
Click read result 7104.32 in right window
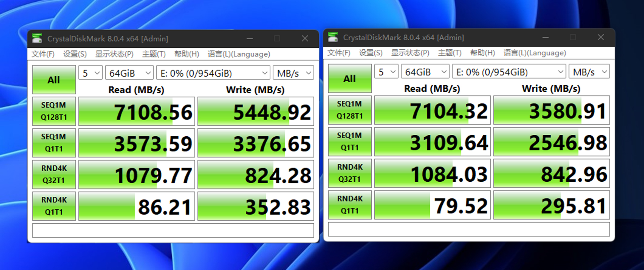click(x=433, y=110)
